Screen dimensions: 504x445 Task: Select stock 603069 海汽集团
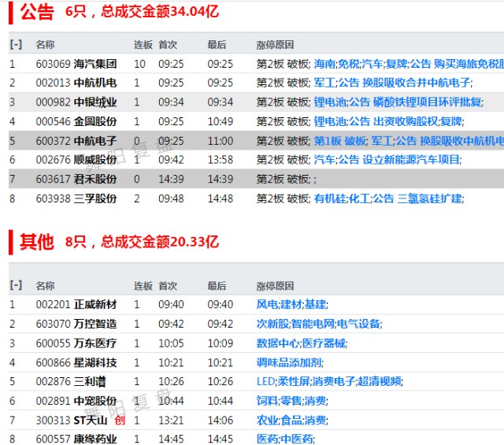tap(76, 64)
